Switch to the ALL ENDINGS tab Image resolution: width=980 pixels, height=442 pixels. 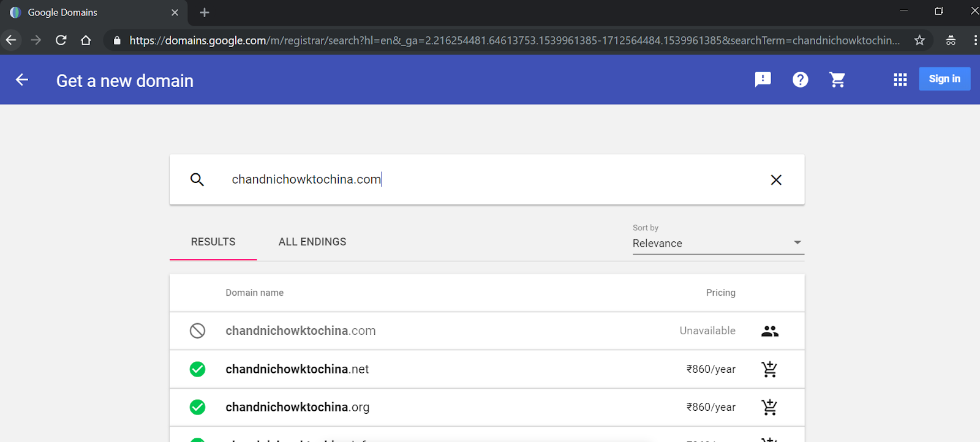click(312, 242)
